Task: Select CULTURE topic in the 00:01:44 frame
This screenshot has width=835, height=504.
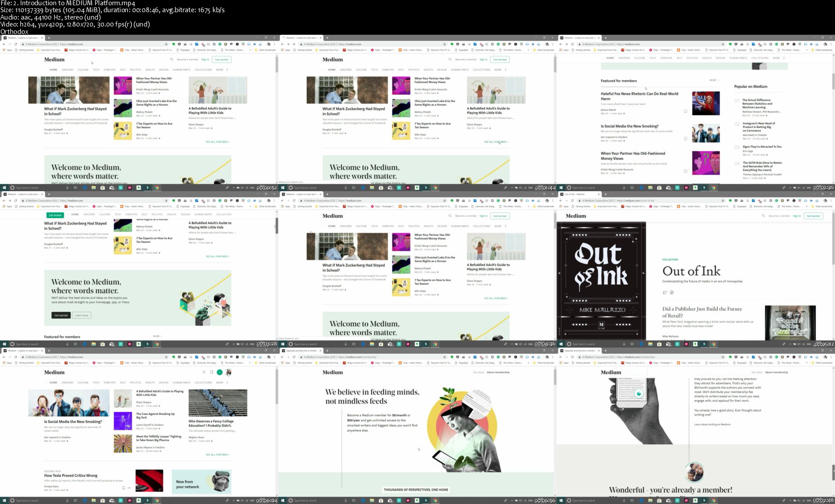Action: (x=361, y=70)
